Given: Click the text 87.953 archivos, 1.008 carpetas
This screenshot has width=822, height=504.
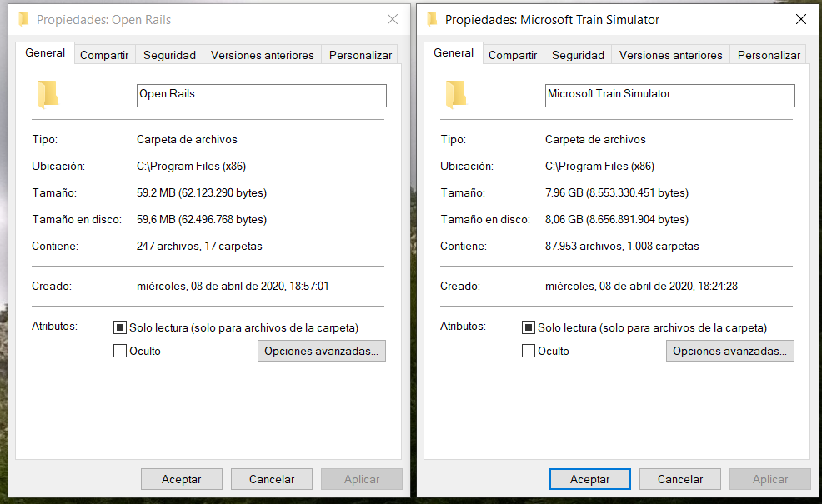Looking at the screenshot, I should (622, 247).
